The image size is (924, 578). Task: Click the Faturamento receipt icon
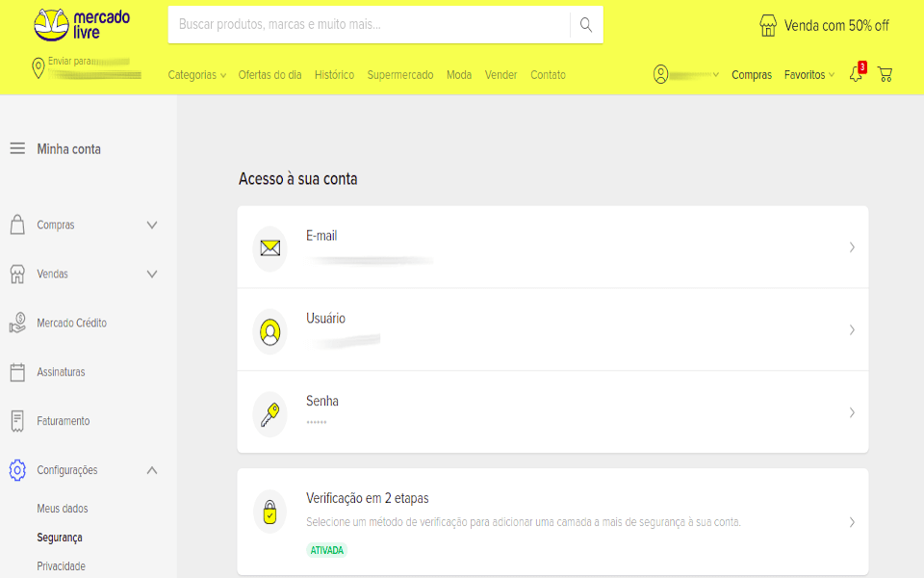(17, 421)
